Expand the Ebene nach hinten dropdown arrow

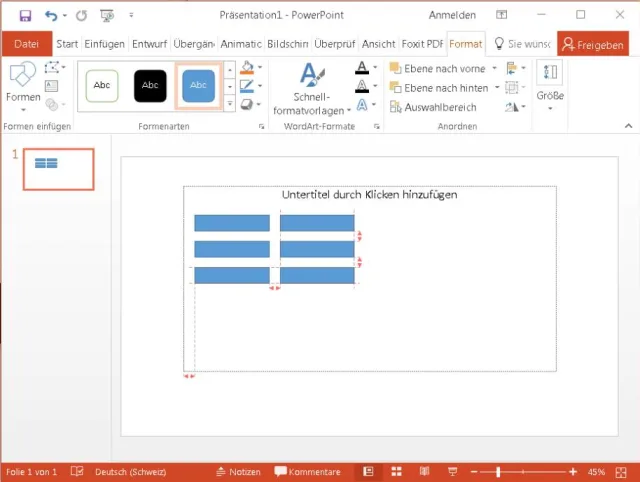[496, 87]
